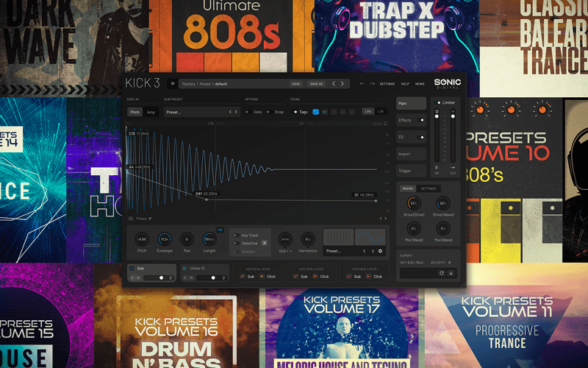Screen dimensions: 588x368
Task: Uncheck the Sub layer checkbox
Action: coord(132,269)
